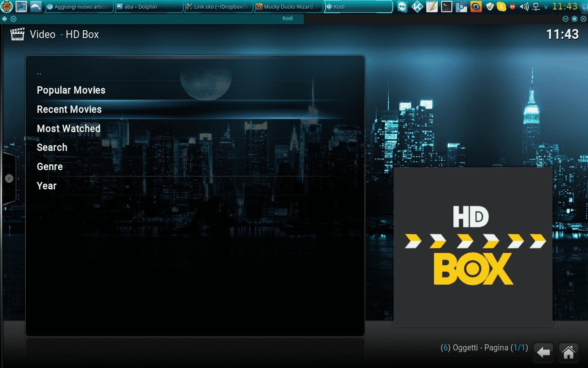Image resolution: width=588 pixels, height=368 pixels.
Task: Click the '(6) Oggetti - Pagina (1/1)' text
Action: 484,348
